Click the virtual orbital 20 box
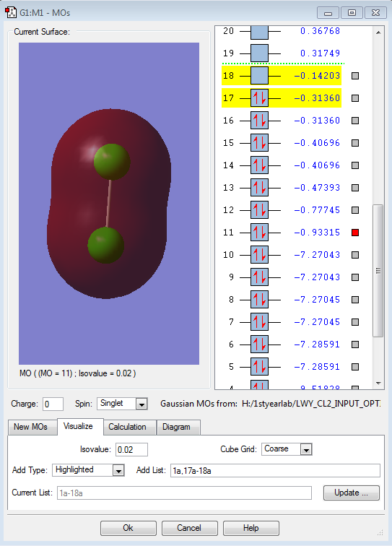Viewport: 392px width, 546px height. (x=259, y=32)
